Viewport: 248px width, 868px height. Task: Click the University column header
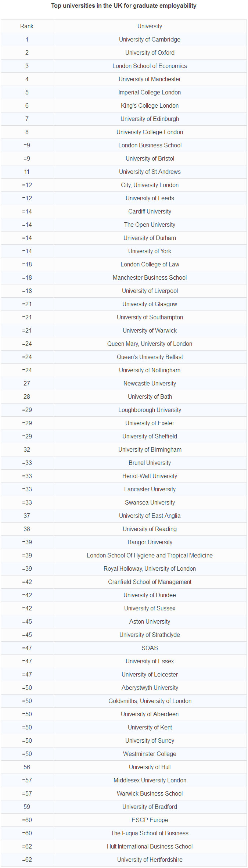(150, 26)
